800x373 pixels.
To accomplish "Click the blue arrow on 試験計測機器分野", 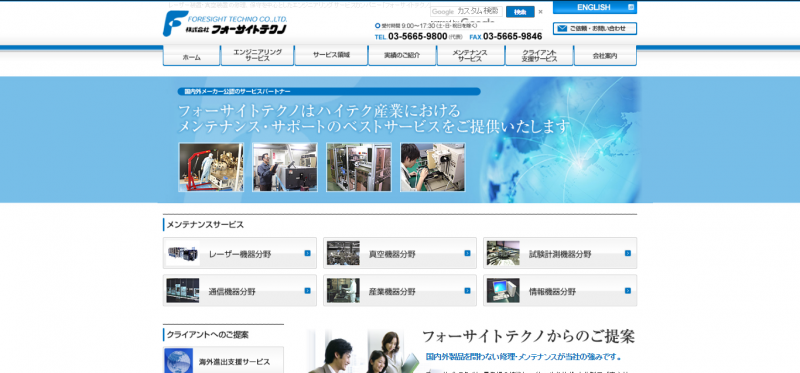I will 628,253.
